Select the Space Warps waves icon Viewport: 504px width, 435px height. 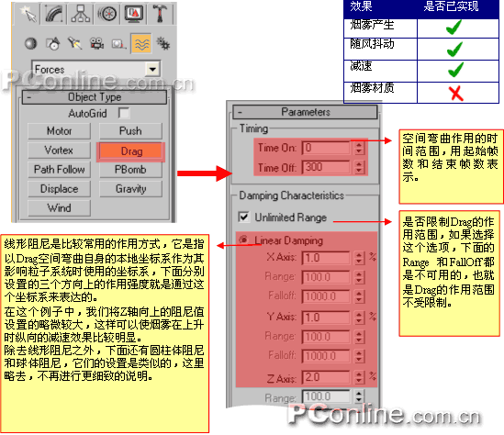tap(141, 43)
